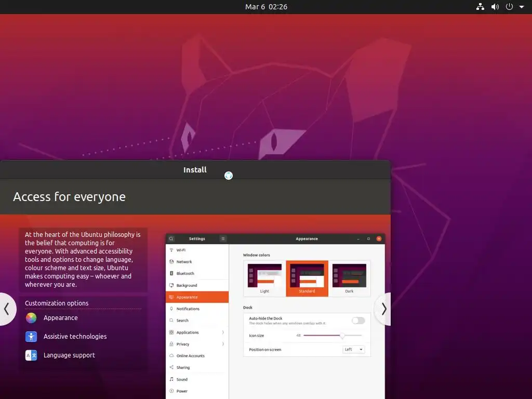Open Privacy in the Settings sidebar
532x399 pixels.
tap(197, 344)
